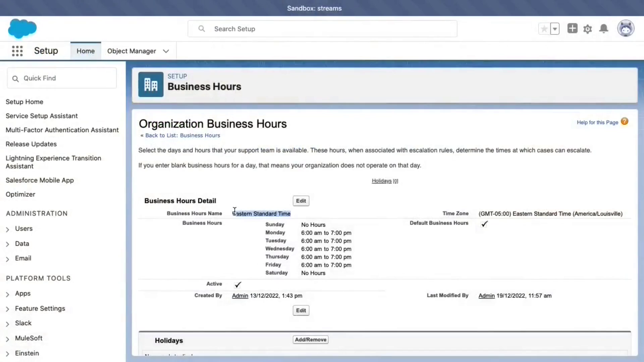This screenshot has width=644, height=362.
Task: Open Release Updates in sidebar
Action: click(31, 144)
